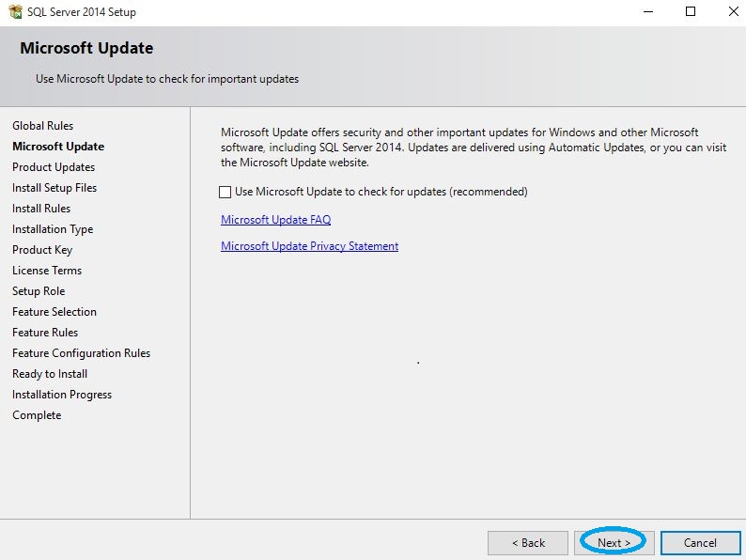Open Microsoft Update Privacy Statement link
746x560 pixels.
pos(310,246)
